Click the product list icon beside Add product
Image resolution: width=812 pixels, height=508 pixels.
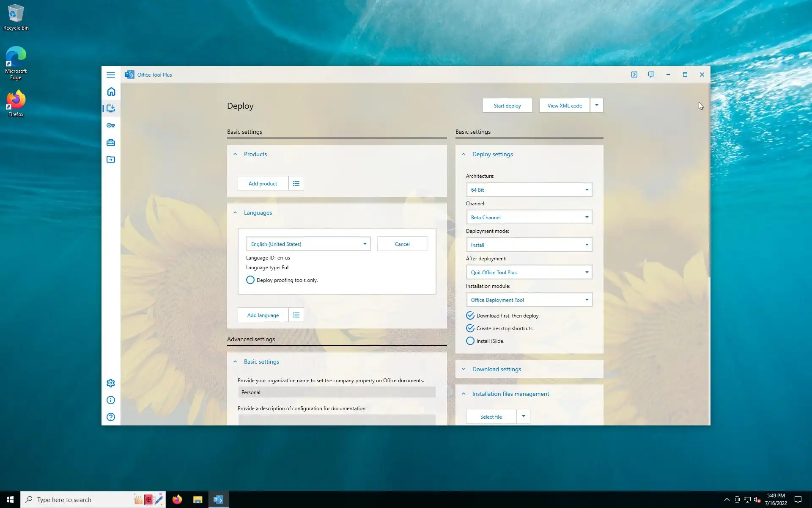(x=296, y=183)
